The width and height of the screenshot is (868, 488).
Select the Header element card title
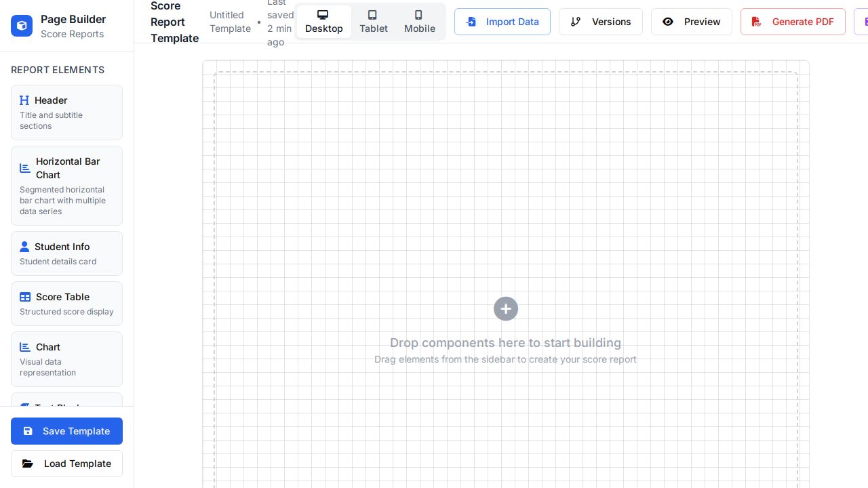[51, 100]
